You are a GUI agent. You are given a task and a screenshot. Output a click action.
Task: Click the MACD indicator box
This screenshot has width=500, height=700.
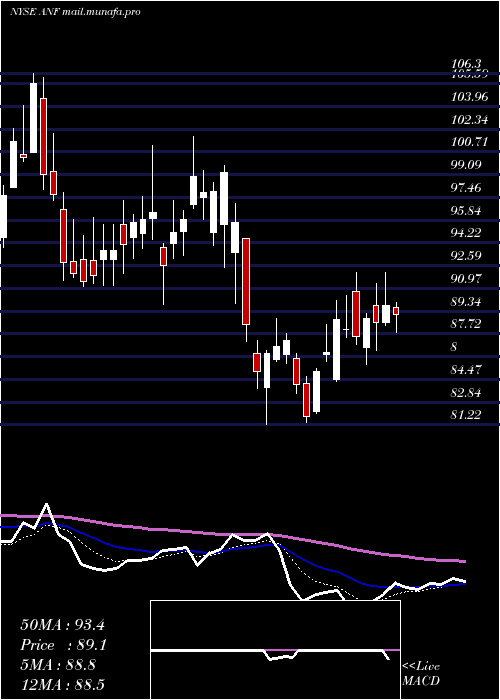pos(275,650)
